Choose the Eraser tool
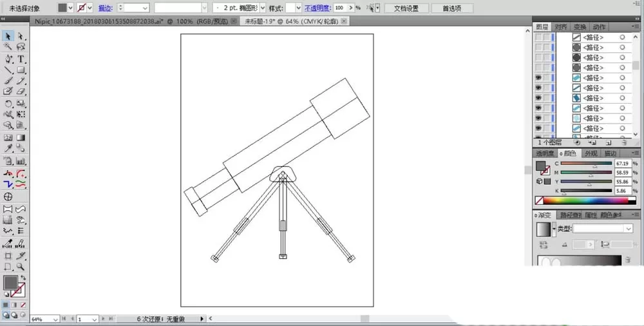Viewport: 644px width, 326px height. tap(21, 91)
